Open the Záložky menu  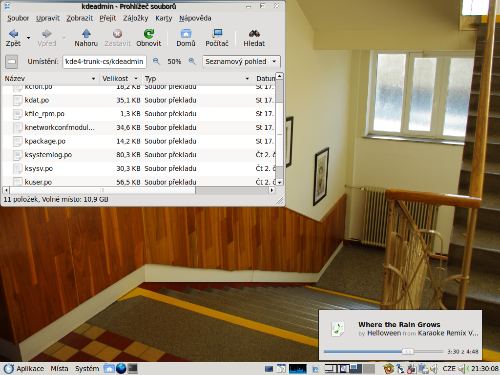click(x=135, y=18)
